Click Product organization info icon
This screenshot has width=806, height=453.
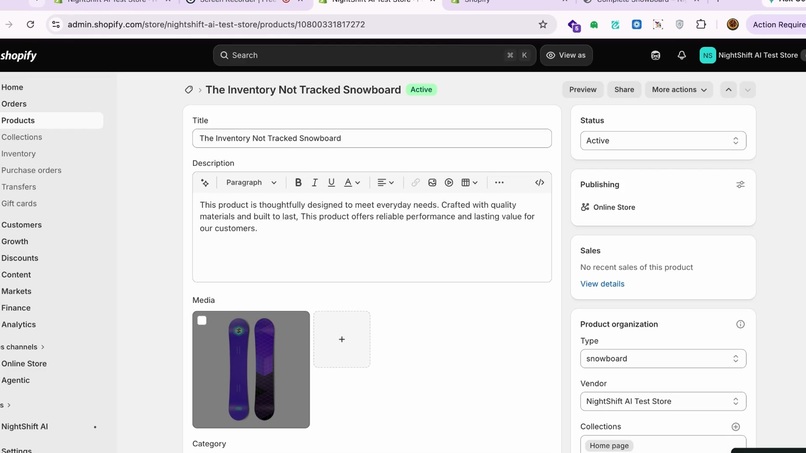point(740,324)
